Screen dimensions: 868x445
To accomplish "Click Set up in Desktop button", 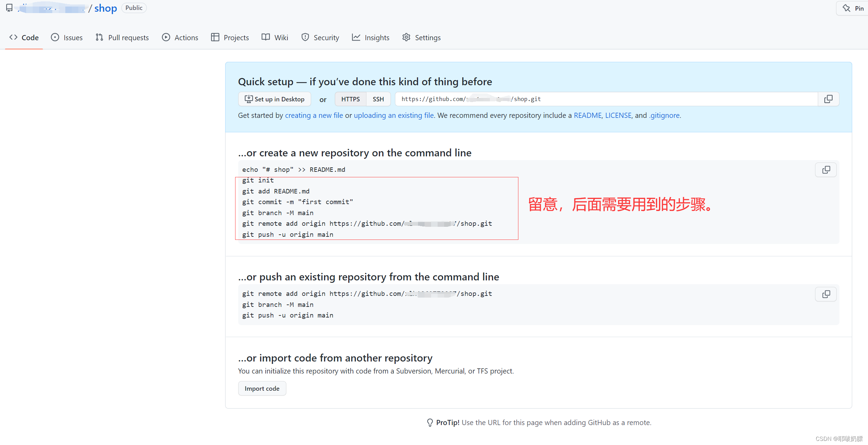I will pos(274,99).
